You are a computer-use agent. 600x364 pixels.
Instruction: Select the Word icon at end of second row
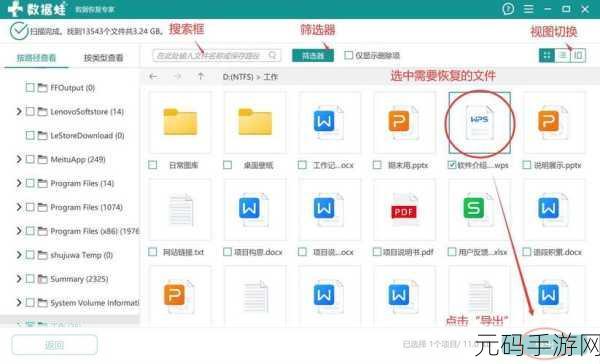click(553, 209)
